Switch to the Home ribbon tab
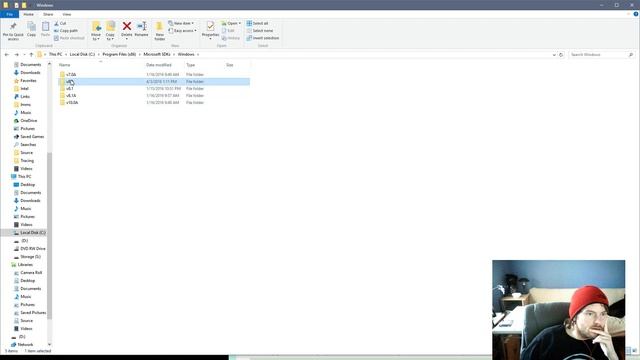 [x=29, y=14]
